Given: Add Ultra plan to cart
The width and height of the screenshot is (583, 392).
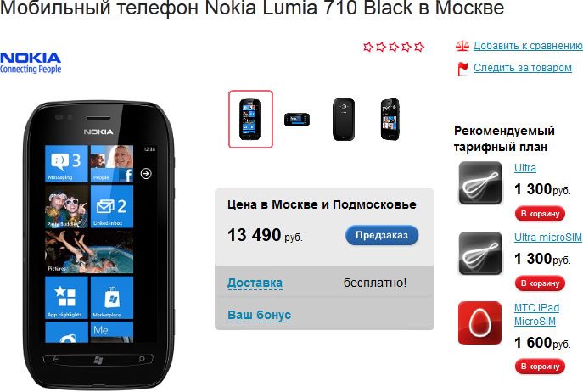Looking at the screenshot, I should [x=540, y=214].
